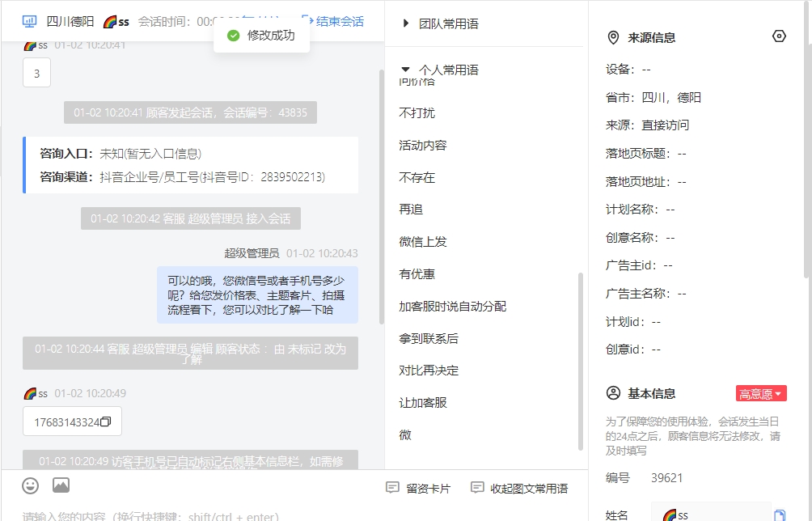
Task: Click the copy icon next to 17683143324
Action: (x=106, y=421)
